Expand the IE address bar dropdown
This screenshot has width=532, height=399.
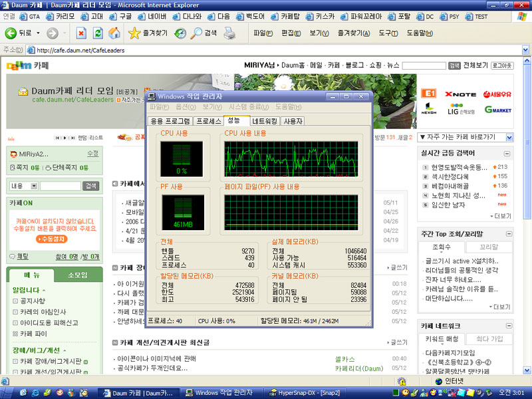click(525, 50)
